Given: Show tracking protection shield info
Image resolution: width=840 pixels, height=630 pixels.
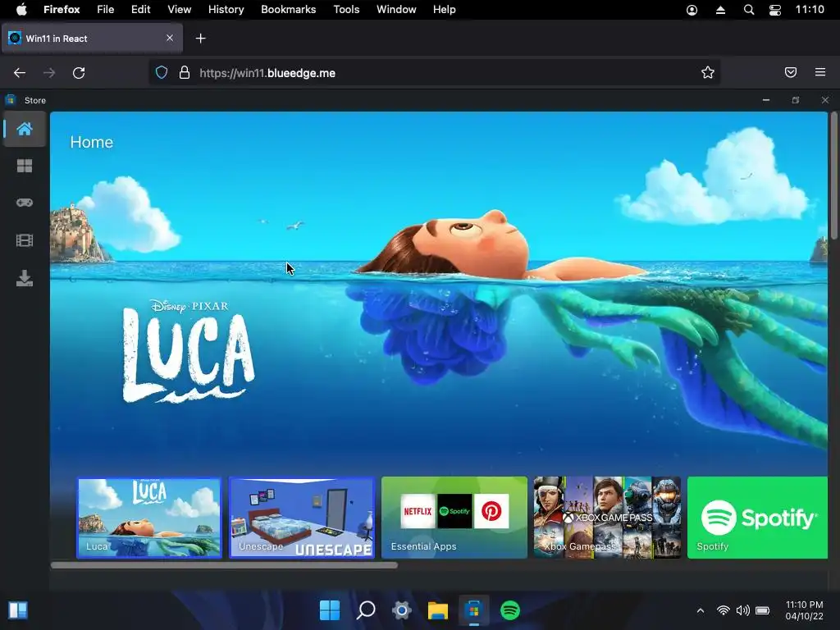Looking at the screenshot, I should 162,72.
